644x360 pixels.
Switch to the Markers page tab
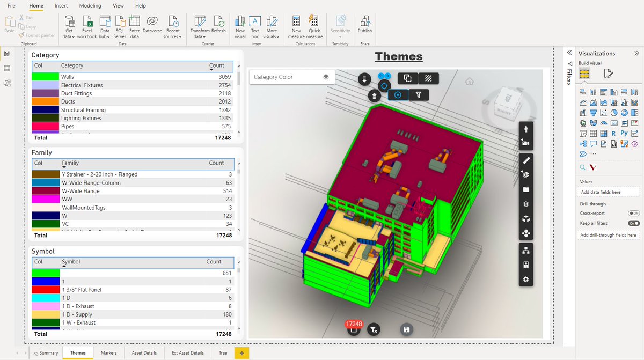click(x=109, y=352)
